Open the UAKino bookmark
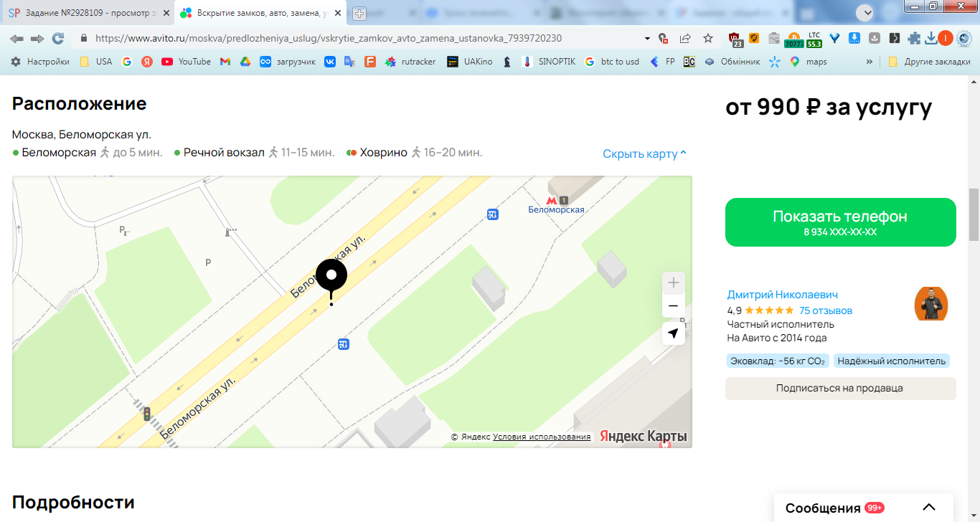980x522 pixels. click(x=470, y=62)
